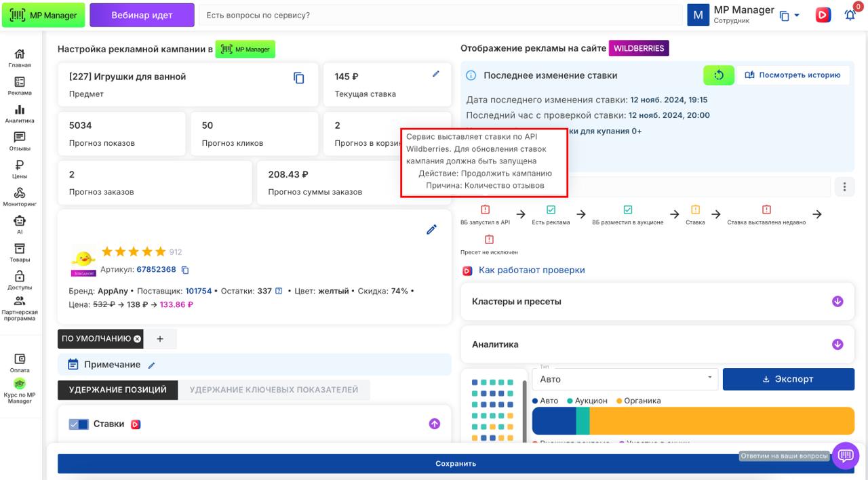Open the Как работают проверки link
The height and width of the screenshot is (480, 868).
point(531,270)
